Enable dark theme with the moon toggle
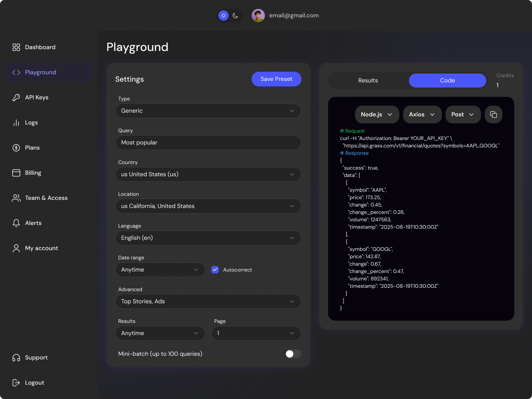Viewport: 532px width, 399px height. pos(236,16)
